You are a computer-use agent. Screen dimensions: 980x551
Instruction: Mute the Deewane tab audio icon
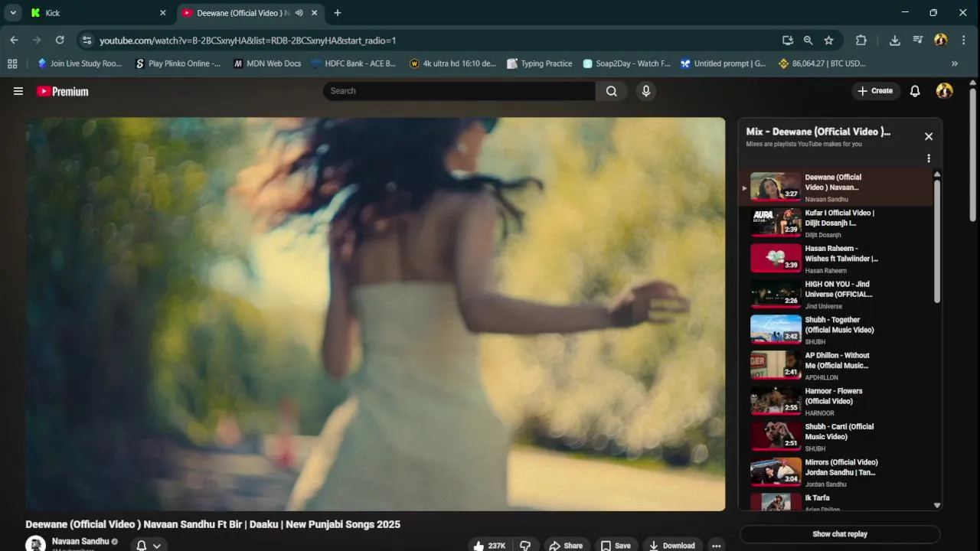299,13
